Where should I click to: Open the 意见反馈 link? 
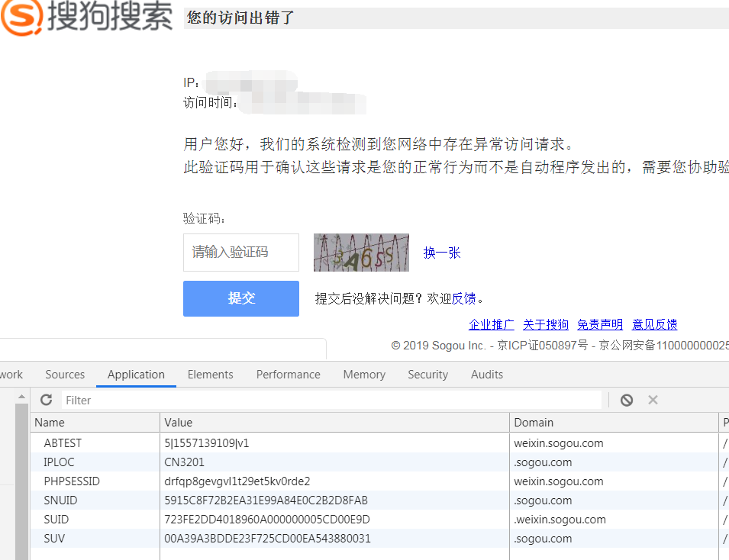654,324
